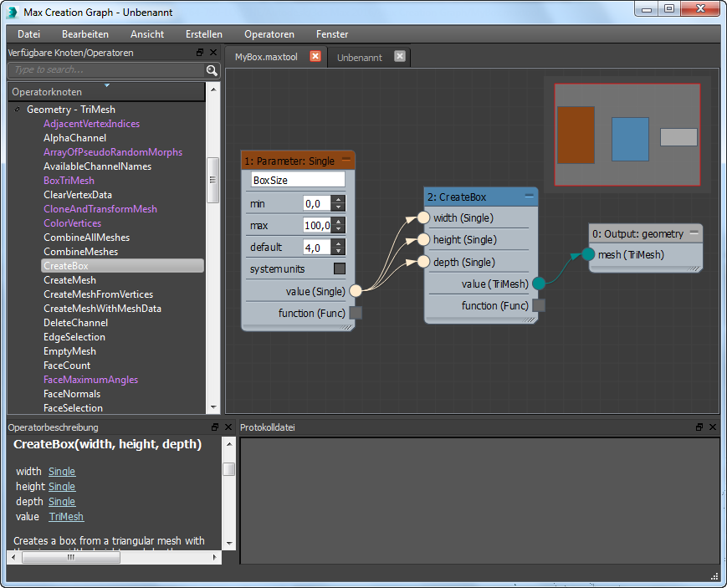Select BoxTriMesh in operator list
The width and height of the screenshot is (727, 588).
(69, 181)
